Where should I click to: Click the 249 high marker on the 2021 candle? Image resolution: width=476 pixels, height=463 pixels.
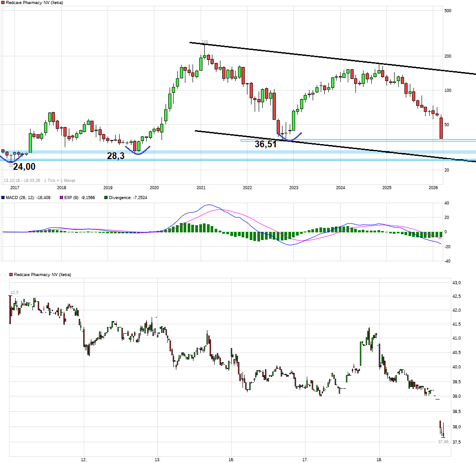click(204, 42)
